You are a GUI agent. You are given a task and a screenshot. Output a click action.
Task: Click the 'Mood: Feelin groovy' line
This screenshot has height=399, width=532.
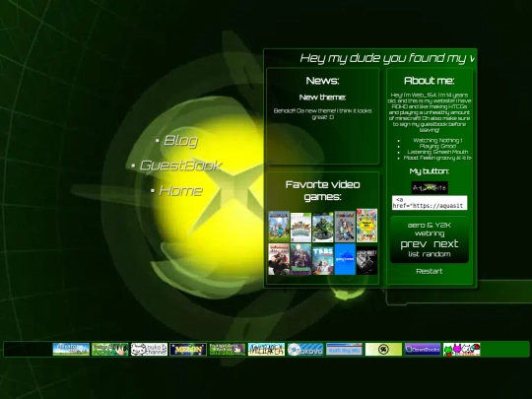coord(437,158)
